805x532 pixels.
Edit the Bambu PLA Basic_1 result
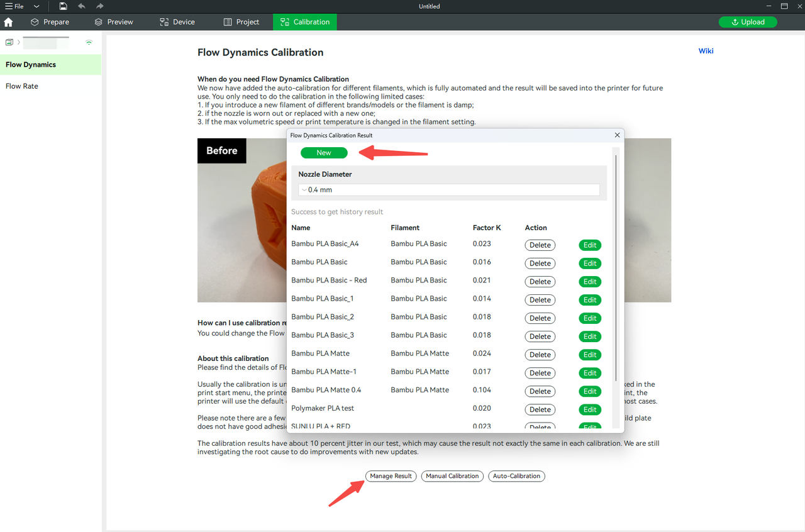point(590,300)
